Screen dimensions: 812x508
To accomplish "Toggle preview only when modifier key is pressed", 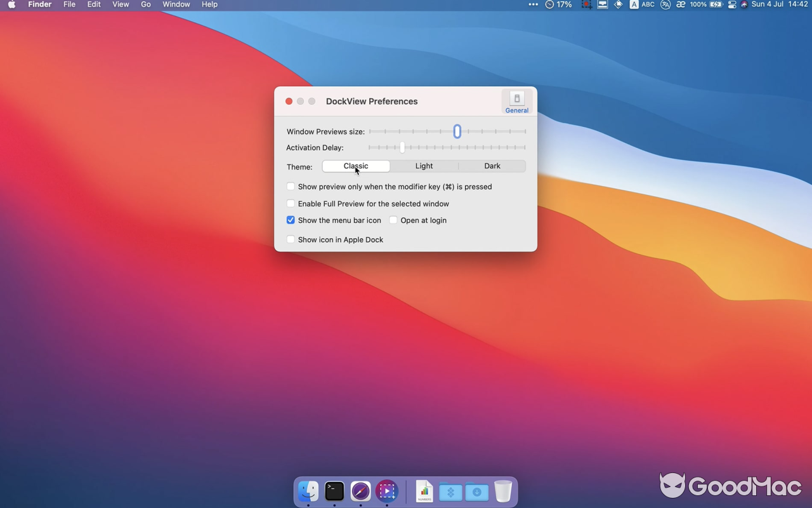I will pos(291,186).
